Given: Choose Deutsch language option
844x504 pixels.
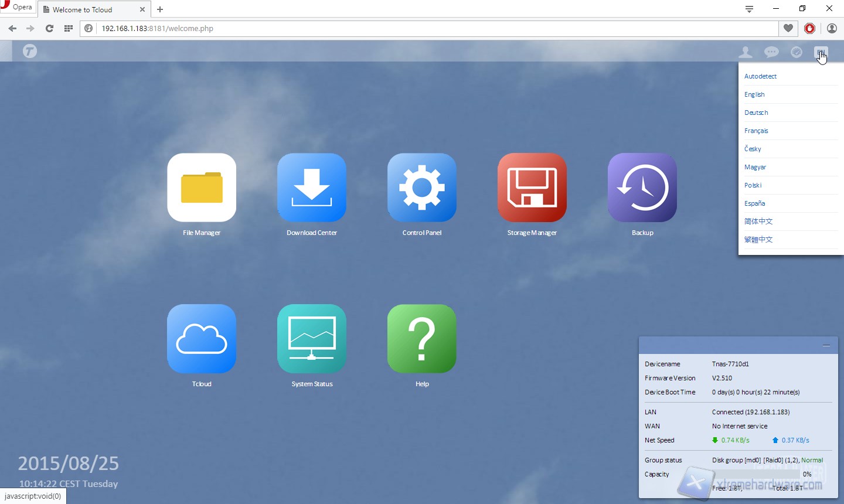Looking at the screenshot, I should [756, 113].
